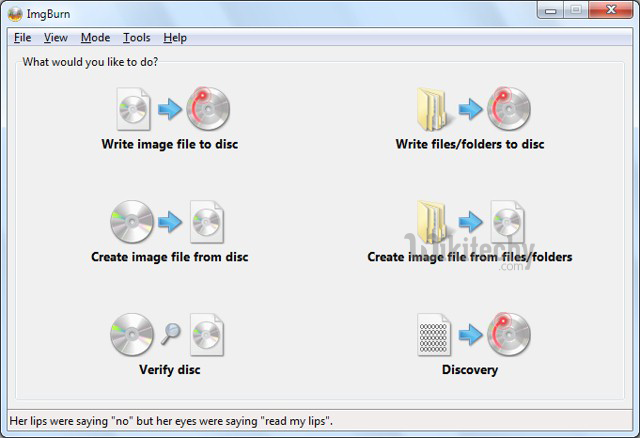The width and height of the screenshot is (640, 438).
Task: Open the Tools menu
Action: pyautogui.click(x=137, y=38)
